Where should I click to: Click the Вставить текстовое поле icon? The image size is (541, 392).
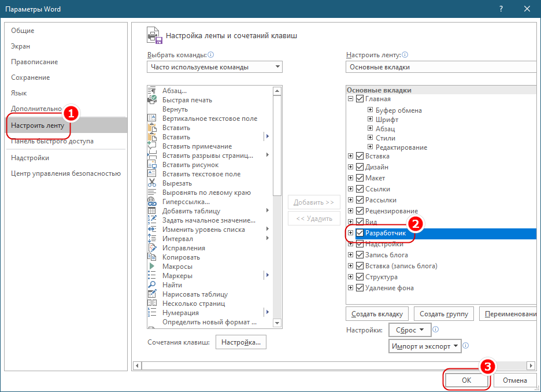tap(152, 174)
